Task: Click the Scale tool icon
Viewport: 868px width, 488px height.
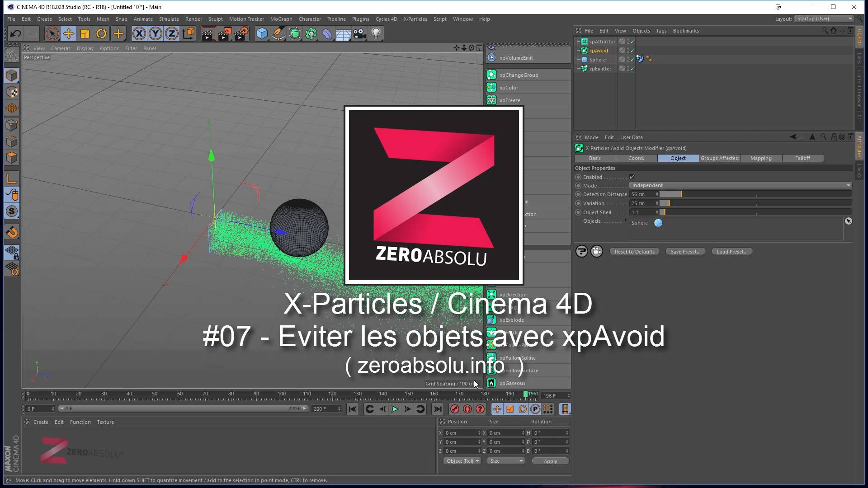Action: coord(85,34)
